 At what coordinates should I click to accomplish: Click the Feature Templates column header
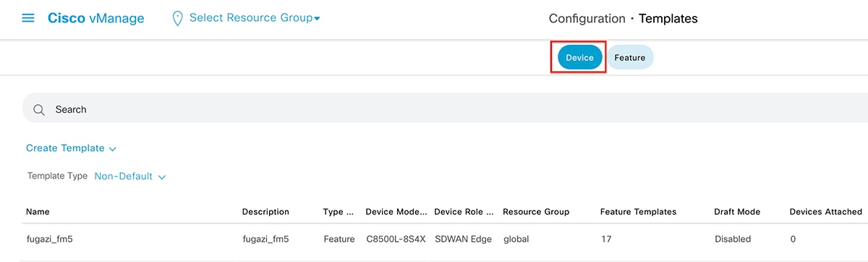pos(638,212)
